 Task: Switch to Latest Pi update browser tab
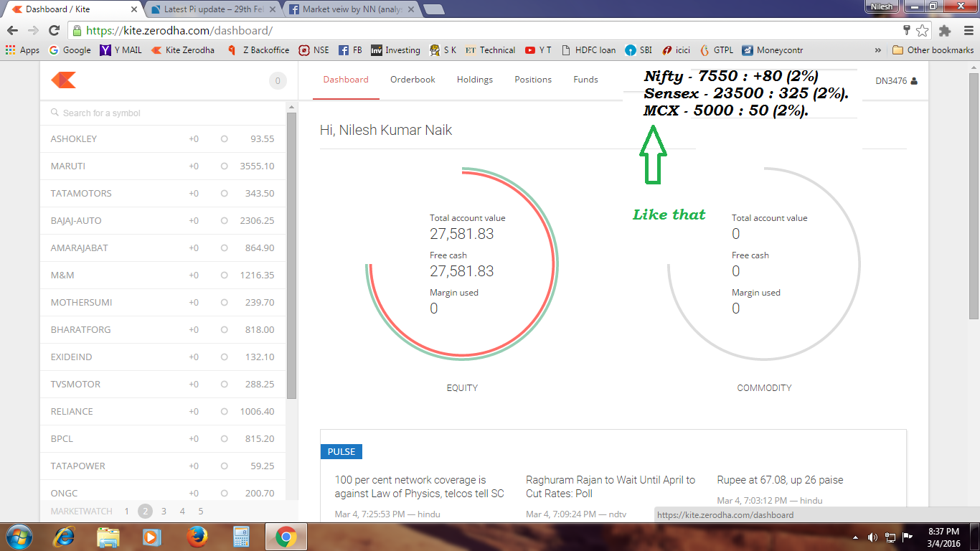coord(213,9)
